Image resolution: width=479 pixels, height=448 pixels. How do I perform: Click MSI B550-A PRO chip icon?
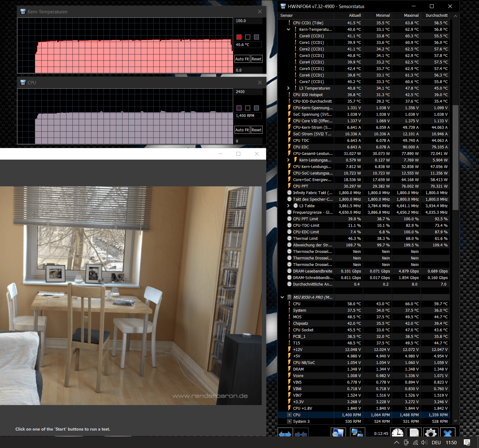coord(289,297)
